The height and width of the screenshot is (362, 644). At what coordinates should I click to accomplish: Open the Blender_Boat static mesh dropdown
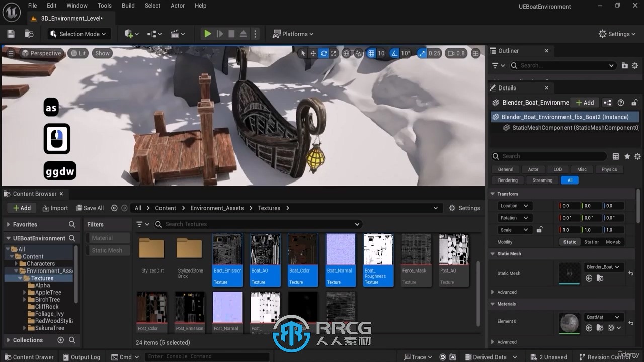tap(603, 267)
